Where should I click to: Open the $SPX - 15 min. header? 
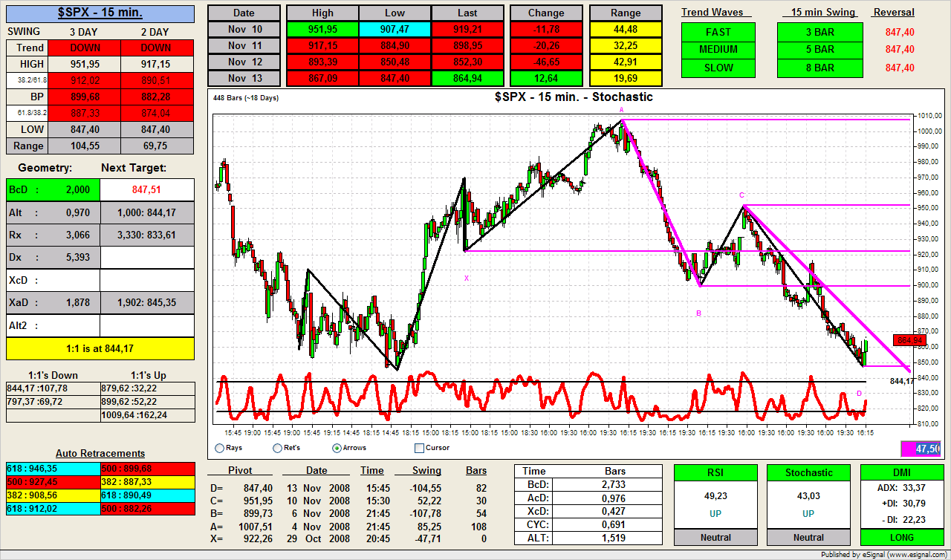[100, 13]
